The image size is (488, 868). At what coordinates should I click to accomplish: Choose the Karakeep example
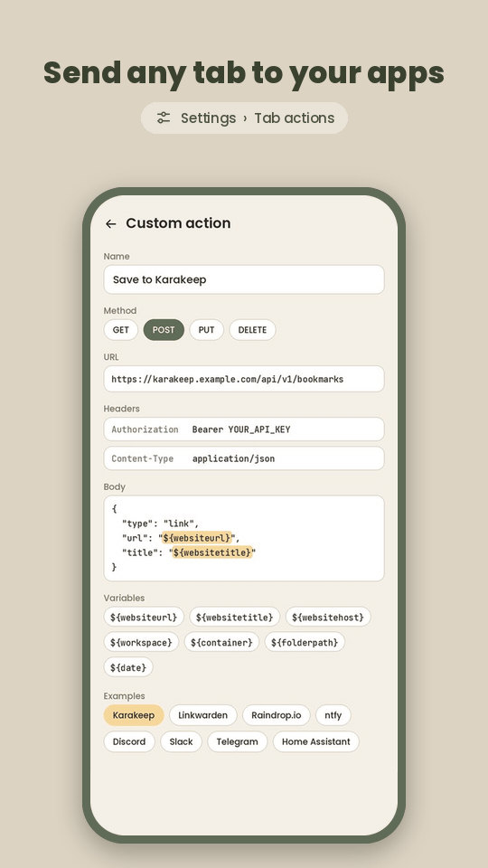tap(134, 715)
